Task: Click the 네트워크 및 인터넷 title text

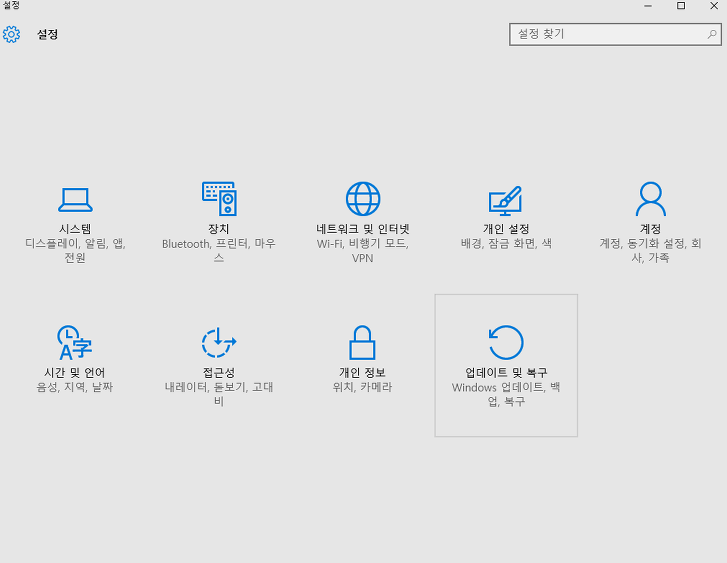Action: [x=363, y=229]
